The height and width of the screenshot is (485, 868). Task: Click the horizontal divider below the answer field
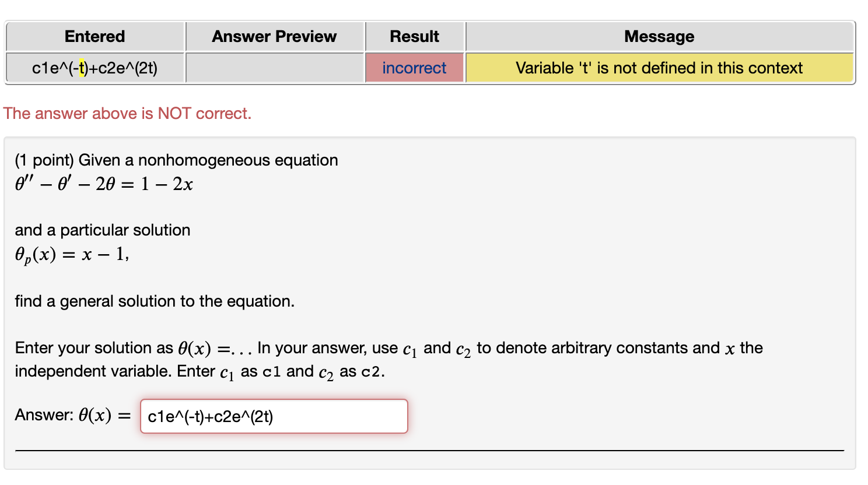[432, 449]
